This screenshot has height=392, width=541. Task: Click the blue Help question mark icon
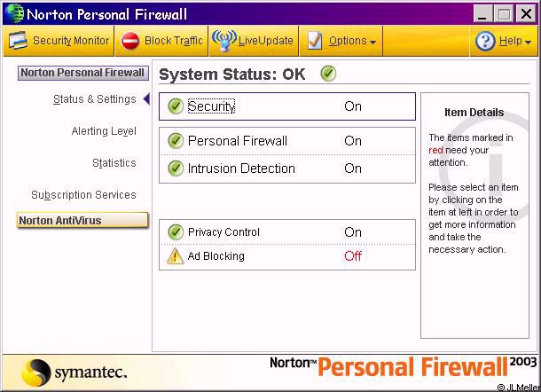click(485, 41)
